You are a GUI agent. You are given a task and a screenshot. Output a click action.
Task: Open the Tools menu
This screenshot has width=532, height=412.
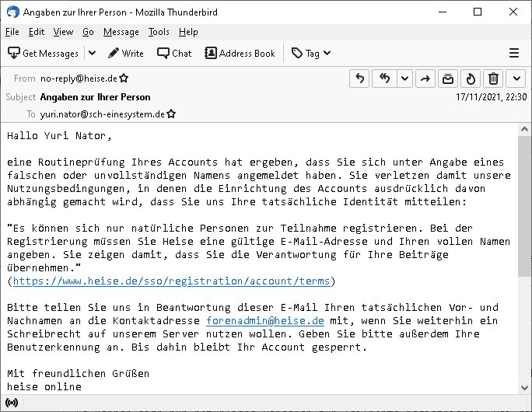tap(159, 32)
